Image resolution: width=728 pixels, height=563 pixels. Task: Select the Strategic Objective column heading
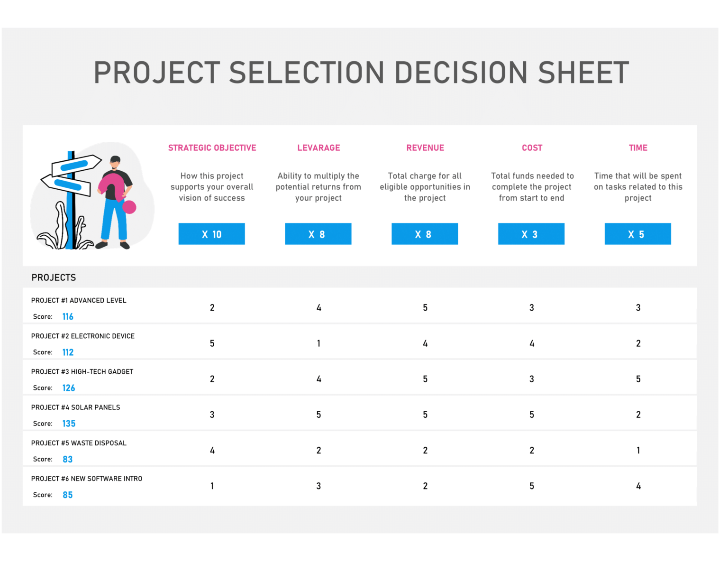point(212,148)
